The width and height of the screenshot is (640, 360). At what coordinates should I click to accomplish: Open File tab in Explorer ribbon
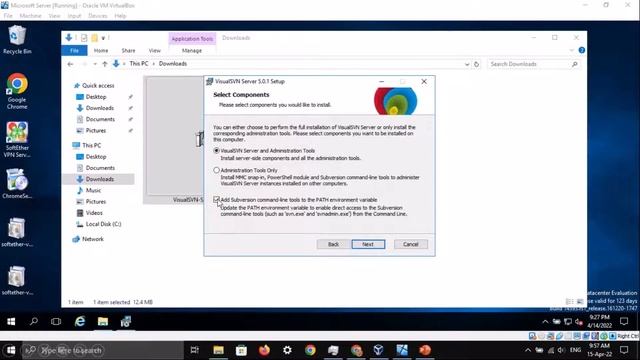pyautogui.click(x=74, y=51)
